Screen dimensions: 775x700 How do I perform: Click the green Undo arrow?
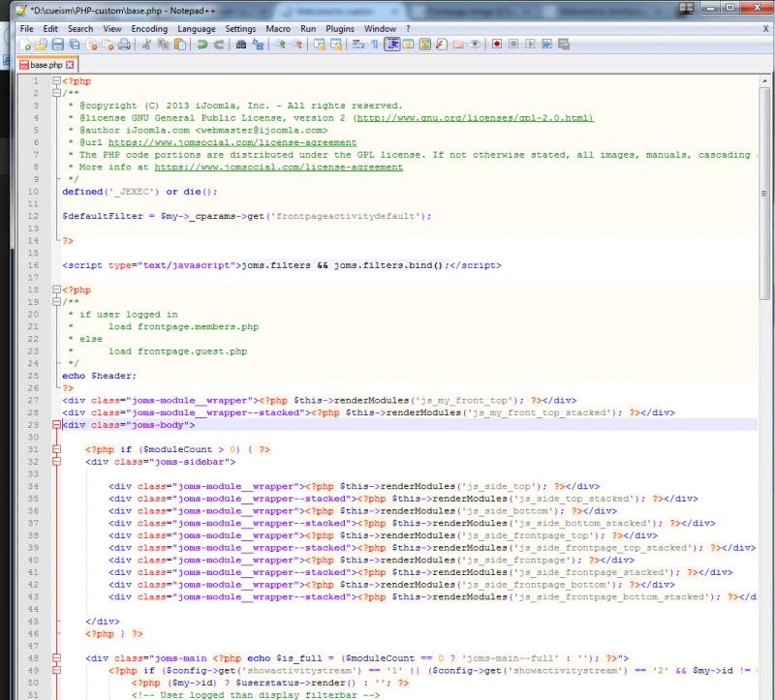[x=201, y=45]
